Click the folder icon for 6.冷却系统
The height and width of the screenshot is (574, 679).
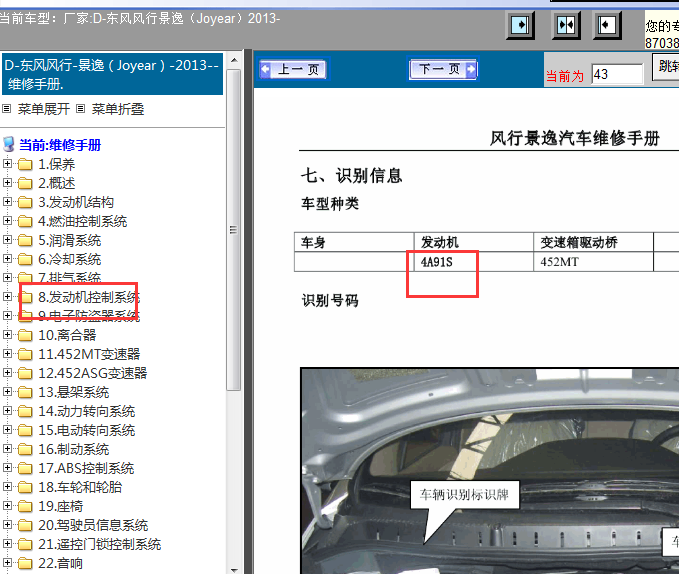[x=25, y=259]
